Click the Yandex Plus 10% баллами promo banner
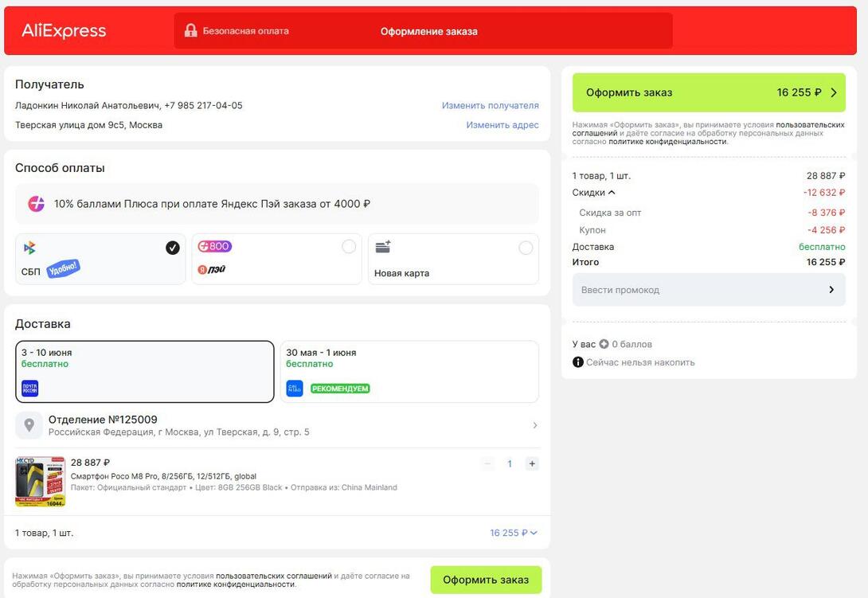This screenshot has height=598, width=868. [x=277, y=204]
